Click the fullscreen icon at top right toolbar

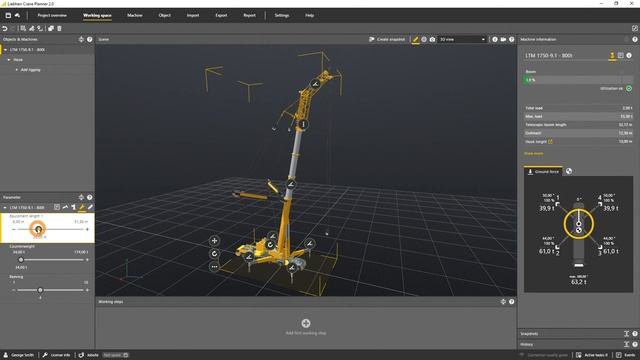pos(635,28)
